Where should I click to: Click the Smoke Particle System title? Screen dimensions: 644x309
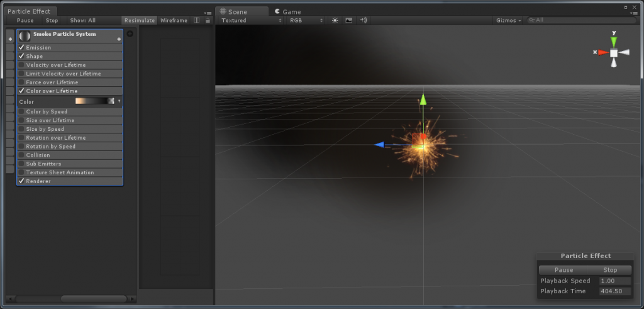(x=65, y=34)
